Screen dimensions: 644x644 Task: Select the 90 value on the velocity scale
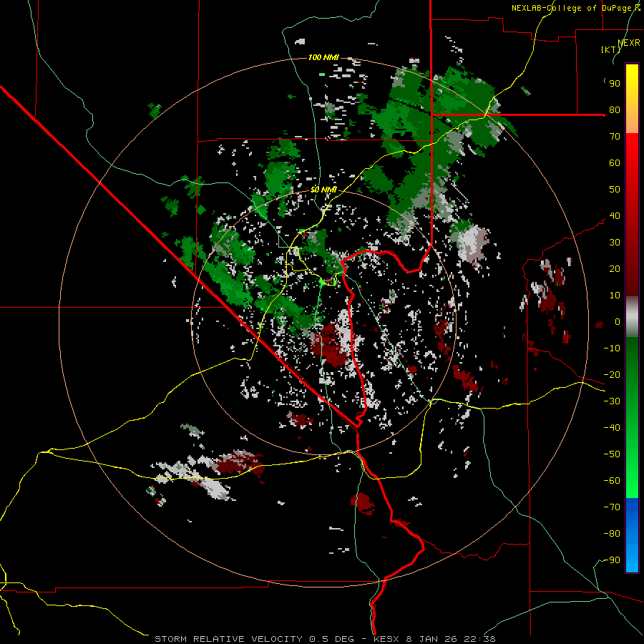point(615,84)
